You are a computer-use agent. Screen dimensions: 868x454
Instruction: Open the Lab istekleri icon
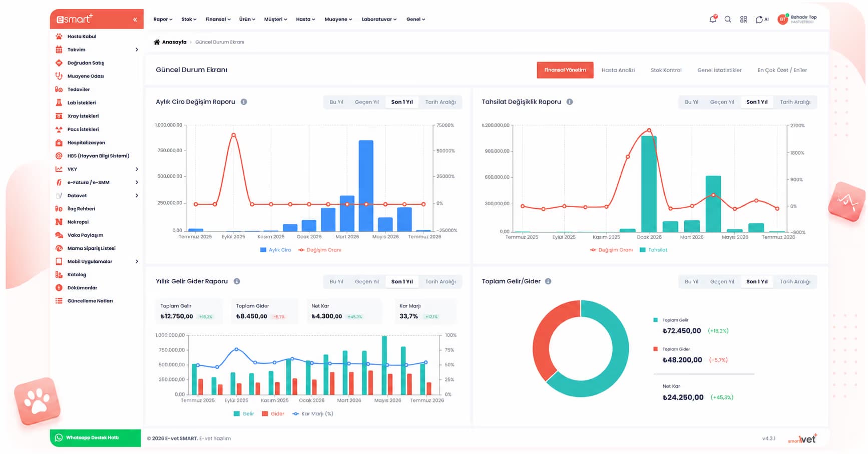click(x=59, y=103)
